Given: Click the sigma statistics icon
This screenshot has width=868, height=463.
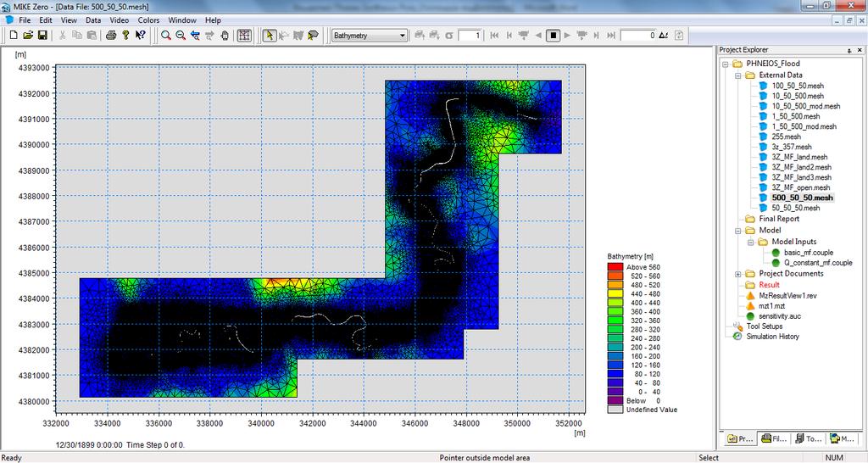Looking at the screenshot, I should pyautogui.click(x=449, y=36).
